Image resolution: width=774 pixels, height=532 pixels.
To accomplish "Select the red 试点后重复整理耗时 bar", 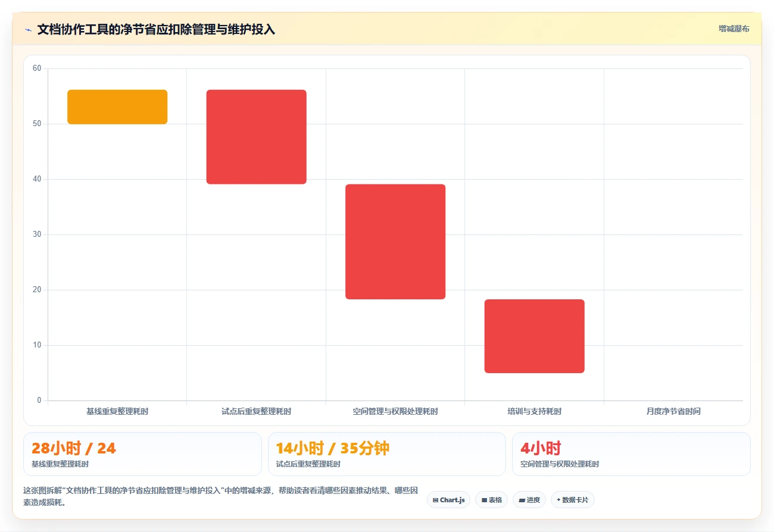I will pos(257,137).
